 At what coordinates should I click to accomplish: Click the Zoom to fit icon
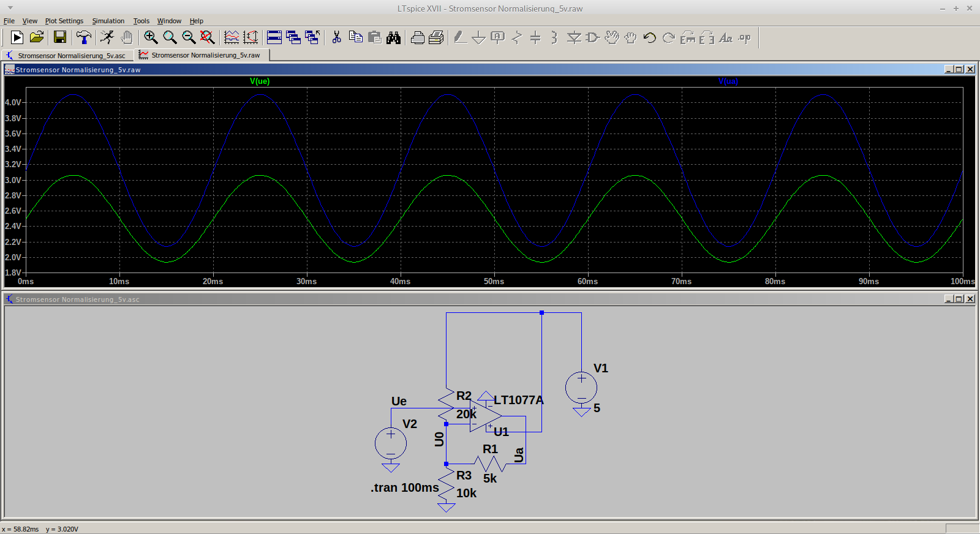(x=208, y=38)
